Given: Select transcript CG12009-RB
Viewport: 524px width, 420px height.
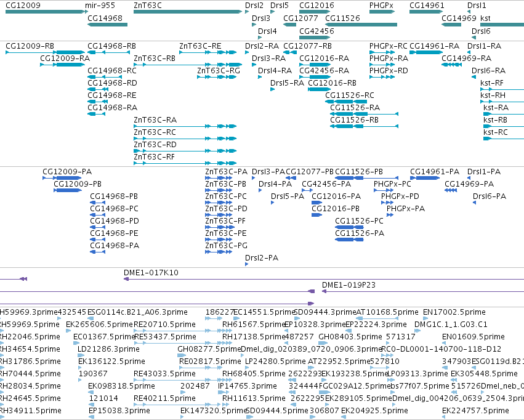Looking at the screenshot, I should pos(46,52).
